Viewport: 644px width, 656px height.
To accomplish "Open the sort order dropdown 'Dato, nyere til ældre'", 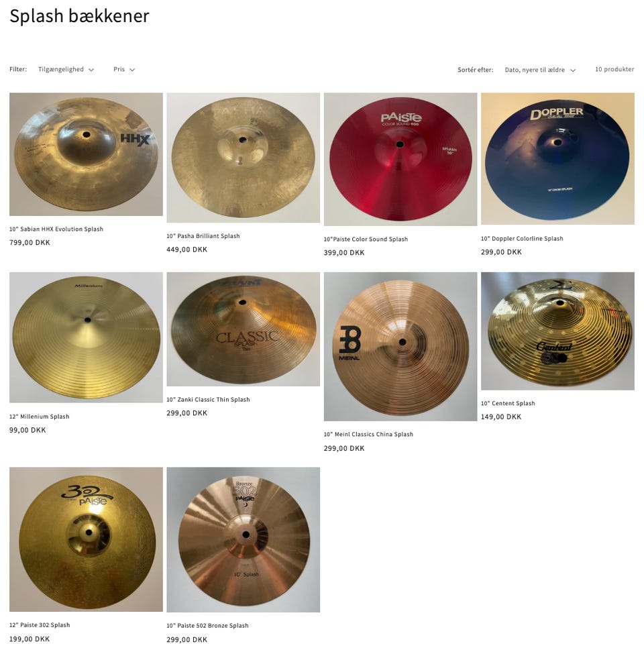I will click(x=540, y=70).
